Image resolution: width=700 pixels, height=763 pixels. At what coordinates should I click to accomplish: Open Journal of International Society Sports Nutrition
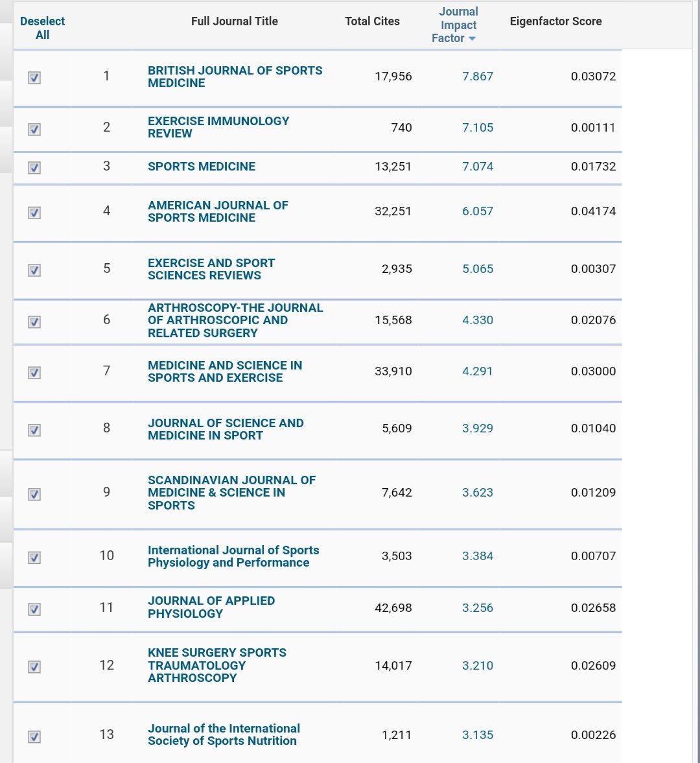[224, 734]
